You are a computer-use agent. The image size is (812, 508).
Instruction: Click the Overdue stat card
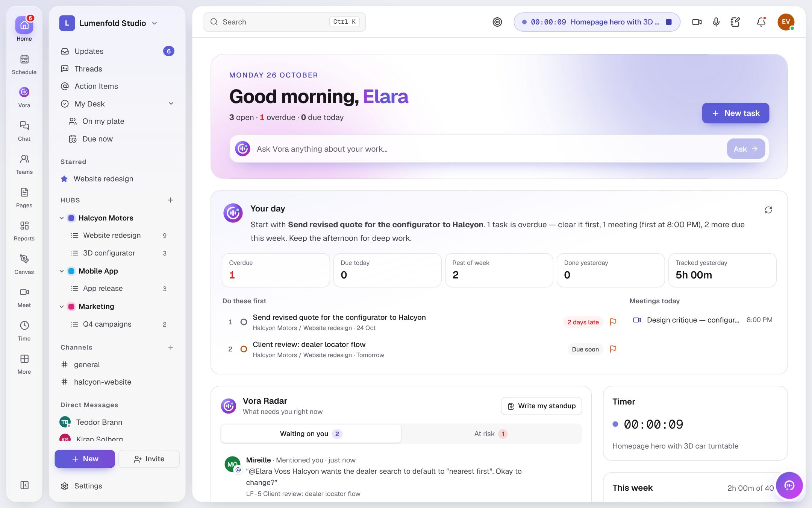tap(276, 270)
